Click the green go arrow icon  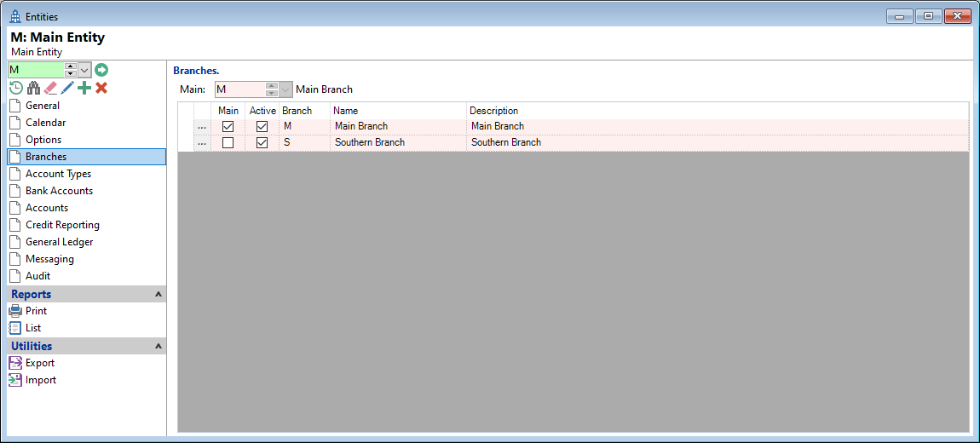(x=101, y=70)
